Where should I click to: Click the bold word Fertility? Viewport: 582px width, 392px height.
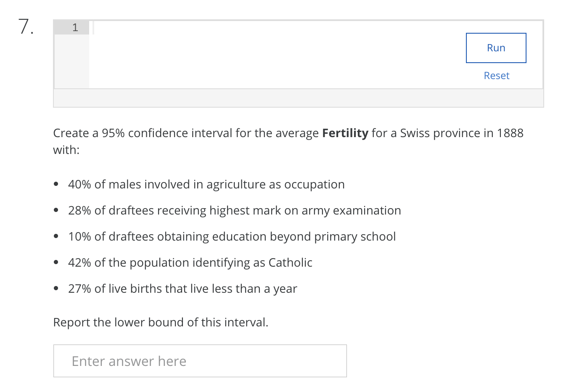coord(345,133)
